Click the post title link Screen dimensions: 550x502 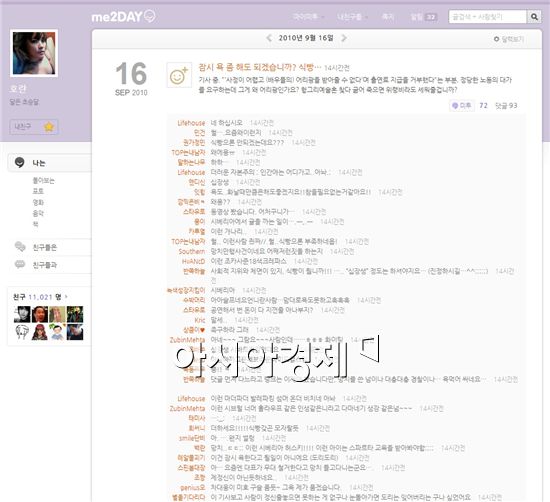(x=260, y=67)
